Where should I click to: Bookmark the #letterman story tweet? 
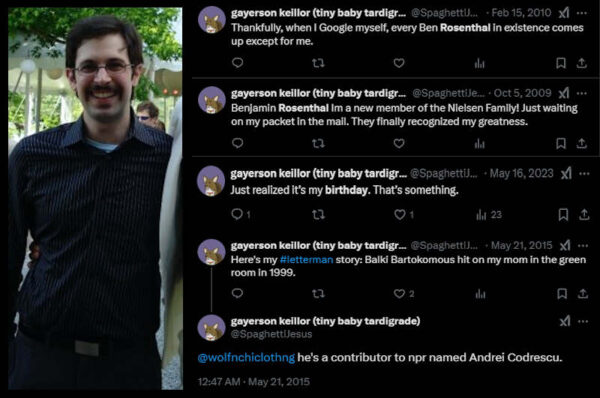(x=562, y=294)
